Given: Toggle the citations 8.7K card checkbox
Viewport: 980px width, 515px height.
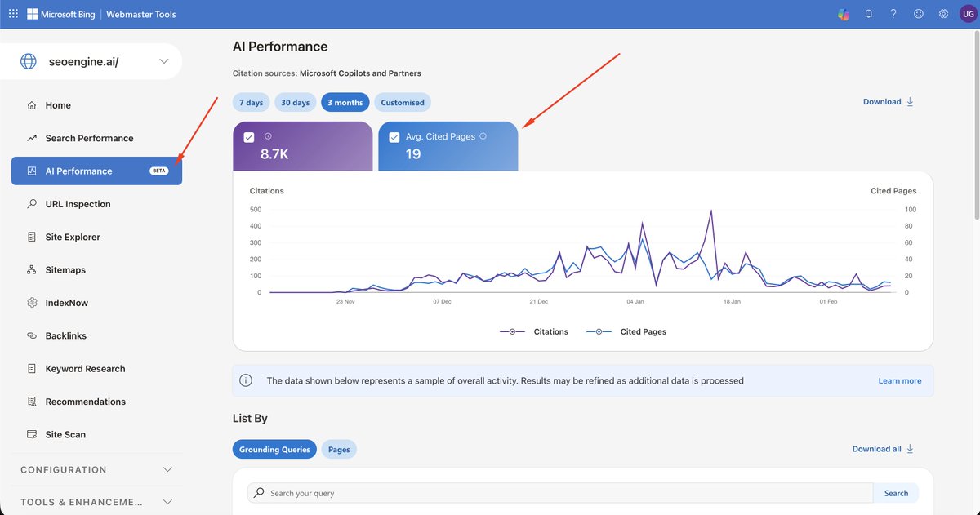Looking at the screenshot, I should 249,137.
